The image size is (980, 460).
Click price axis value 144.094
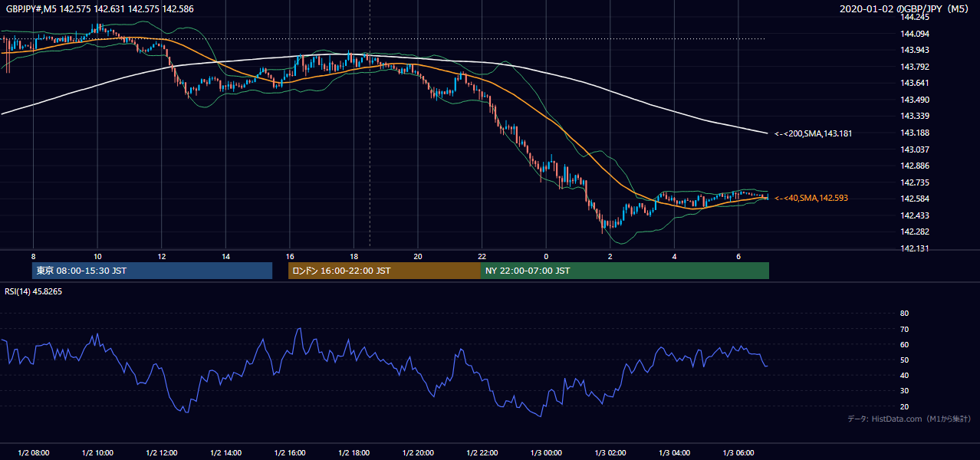[x=916, y=34]
